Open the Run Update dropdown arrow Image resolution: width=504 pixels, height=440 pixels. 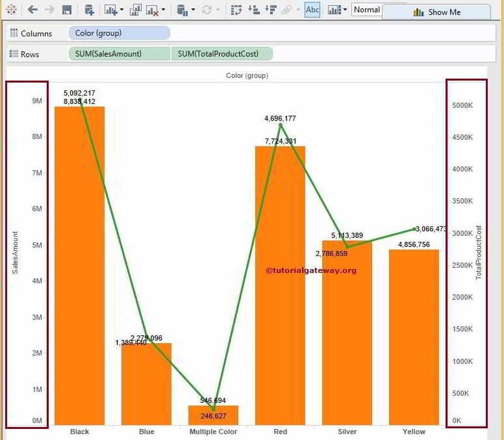coord(218,10)
